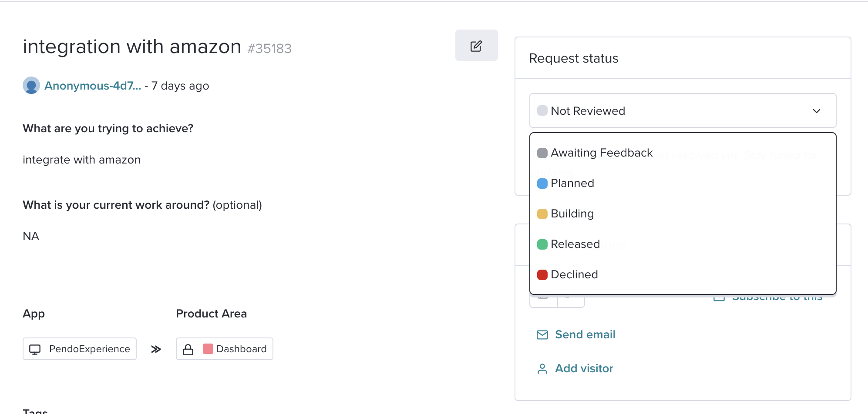Click the gray Awaiting Feedback color swatch
This screenshot has height=414, width=868.
(x=542, y=153)
